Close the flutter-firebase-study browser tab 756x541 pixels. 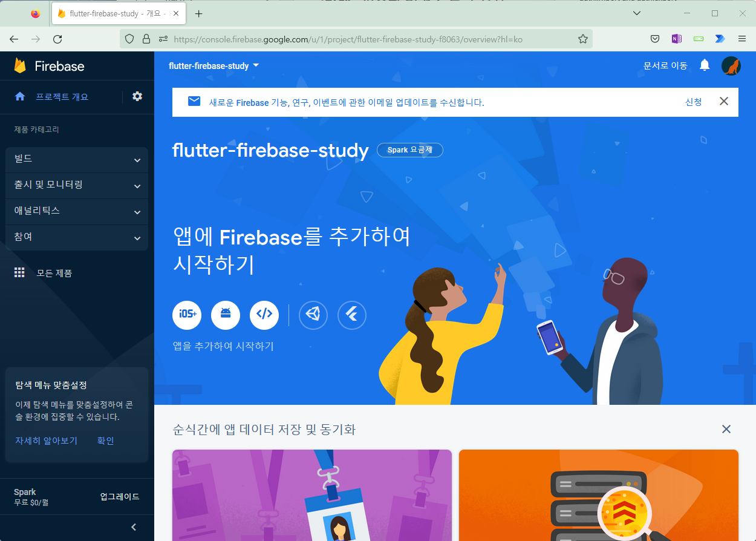[x=175, y=13]
